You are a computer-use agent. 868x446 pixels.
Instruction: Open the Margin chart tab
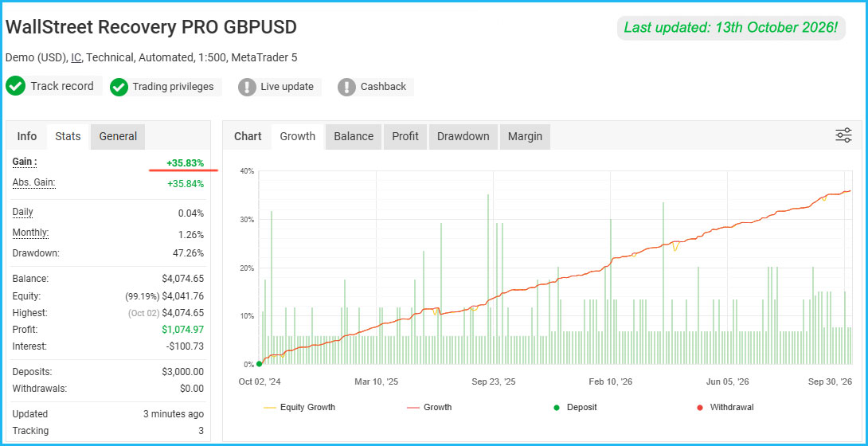tap(525, 136)
